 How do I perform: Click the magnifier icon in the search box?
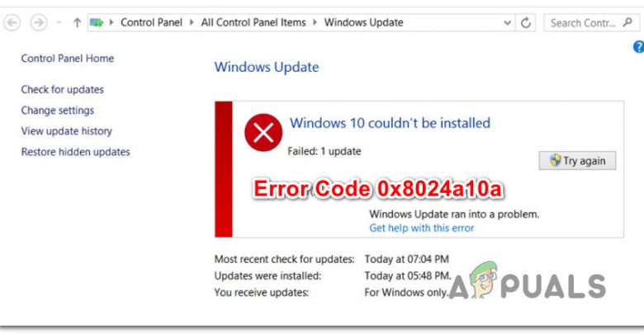pyautogui.click(x=627, y=22)
